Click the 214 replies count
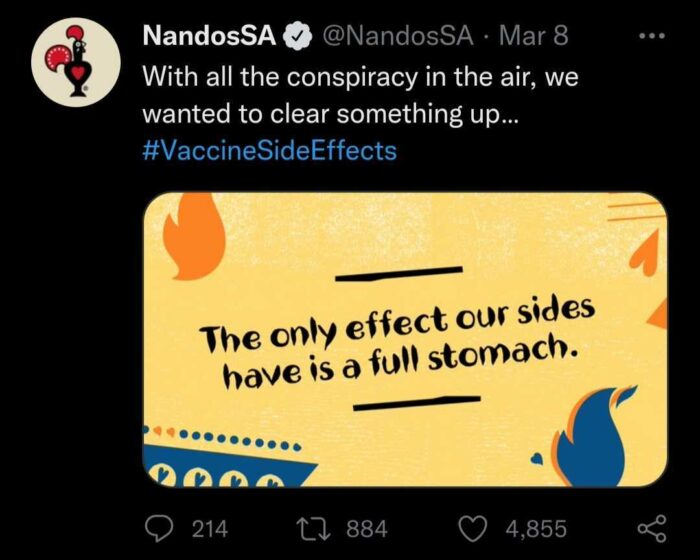Image resolution: width=700 pixels, height=560 pixels. click(210, 529)
